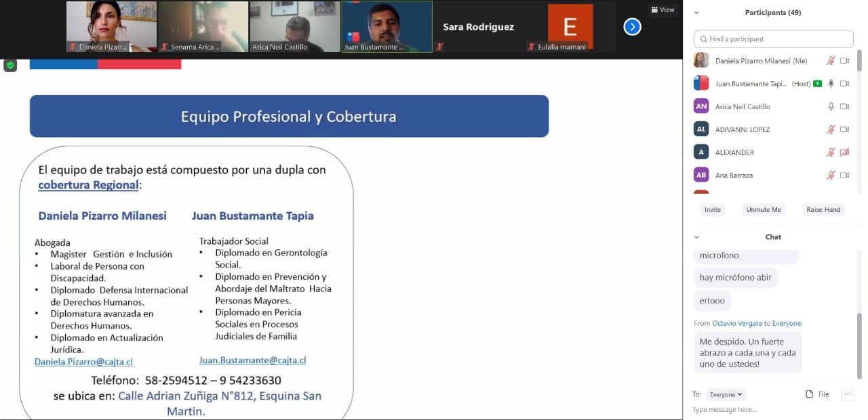This screenshot has width=868, height=420.
Task: Open chat more options ellipsis button
Action: point(848,394)
